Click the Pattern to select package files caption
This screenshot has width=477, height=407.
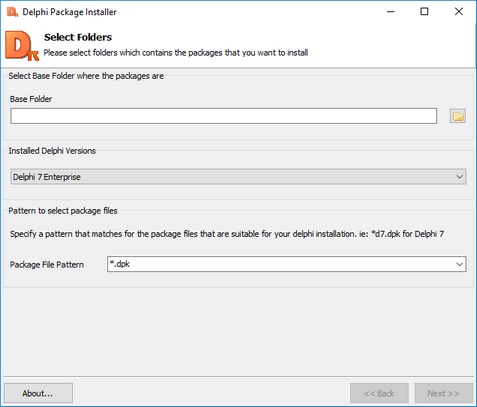(63, 211)
